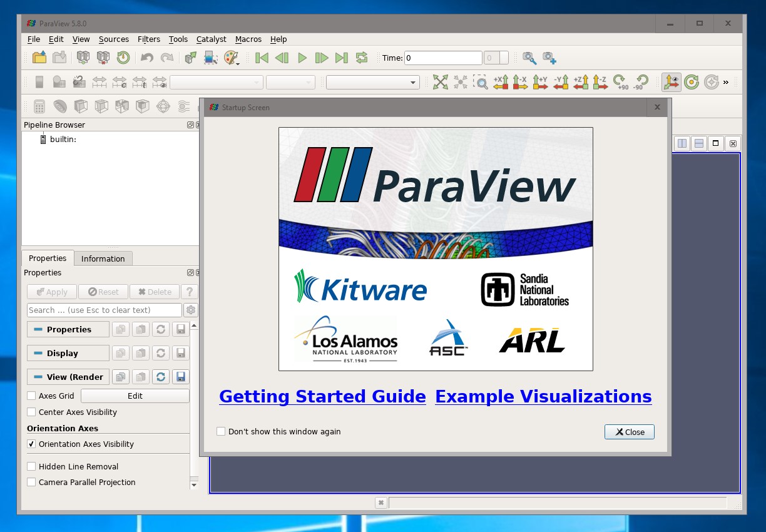Screen dimensions: 766x532
Task: Rotate view 90 degrees clockwise
Action: tap(620, 82)
